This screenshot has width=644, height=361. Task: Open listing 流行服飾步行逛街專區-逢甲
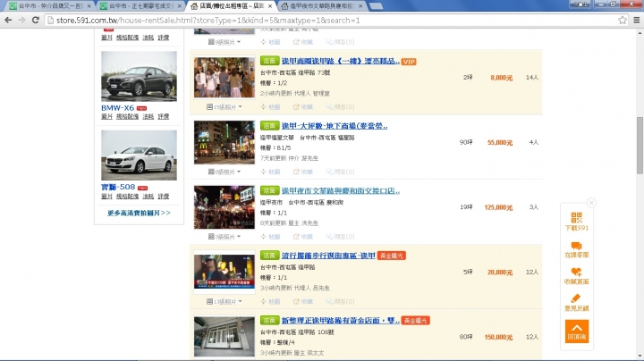328,256
